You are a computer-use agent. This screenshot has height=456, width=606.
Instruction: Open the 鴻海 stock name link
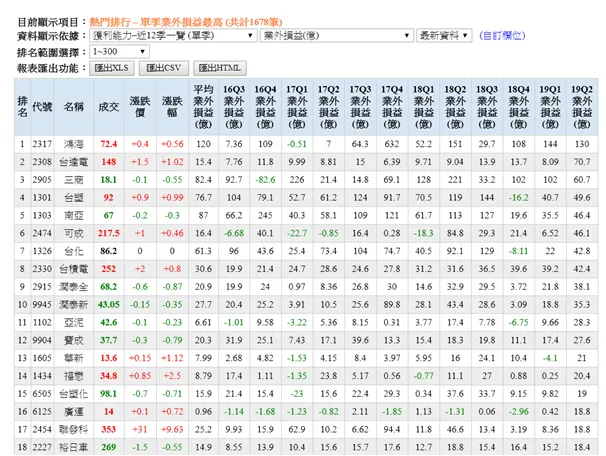pos(73,144)
